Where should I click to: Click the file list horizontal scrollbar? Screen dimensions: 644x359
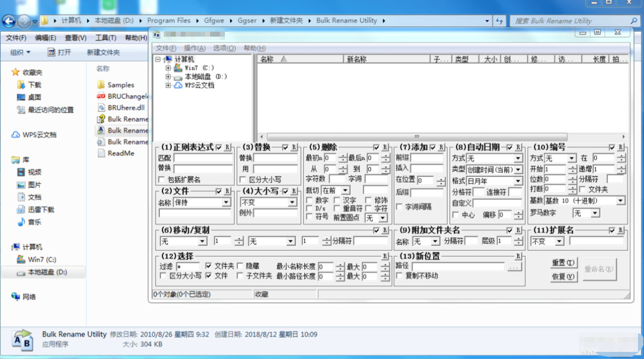[417, 137]
